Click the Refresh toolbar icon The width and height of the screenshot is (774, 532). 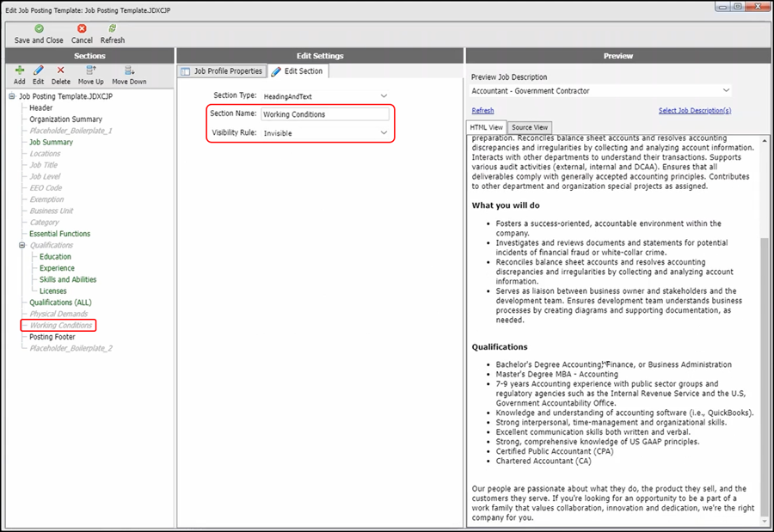pyautogui.click(x=113, y=28)
